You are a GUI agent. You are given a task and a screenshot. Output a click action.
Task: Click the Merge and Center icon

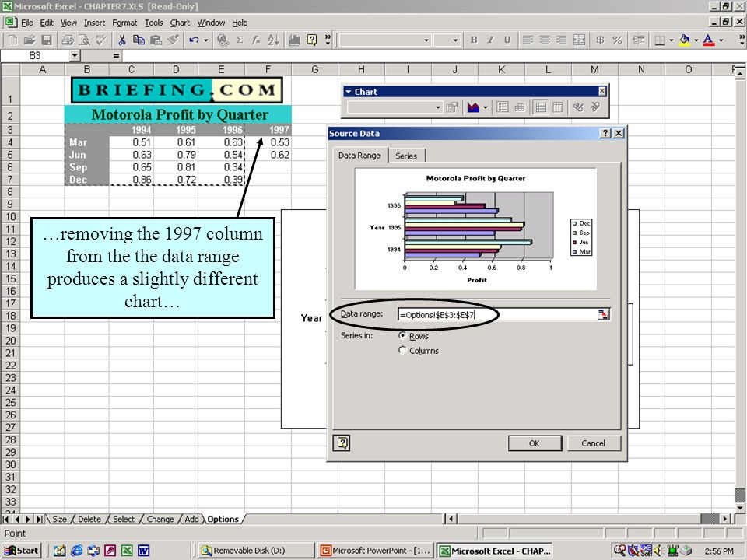[579, 40]
